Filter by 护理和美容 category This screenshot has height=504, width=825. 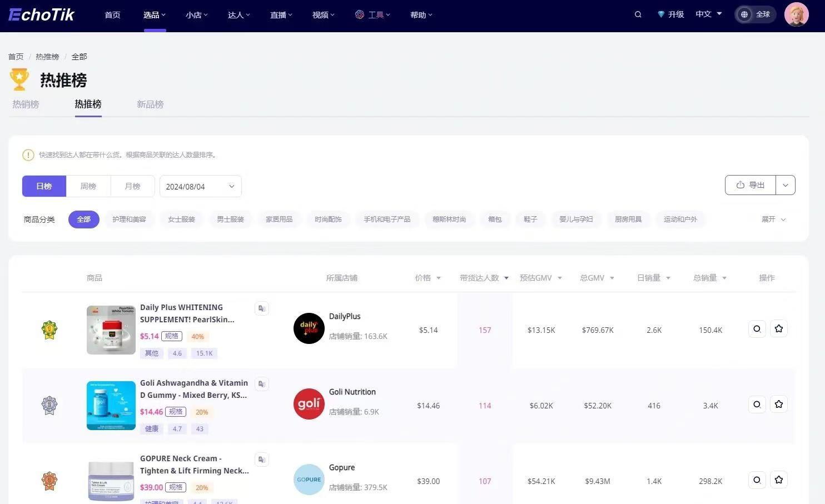(129, 219)
